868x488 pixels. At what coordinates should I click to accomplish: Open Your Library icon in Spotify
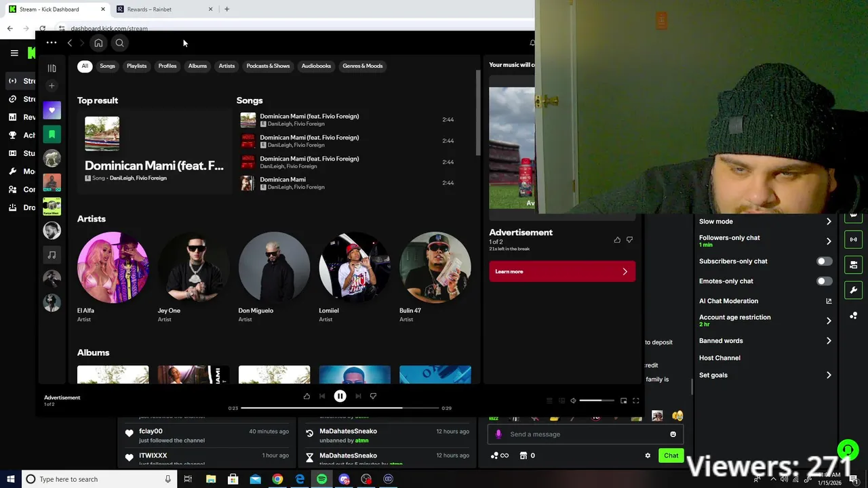click(x=52, y=68)
